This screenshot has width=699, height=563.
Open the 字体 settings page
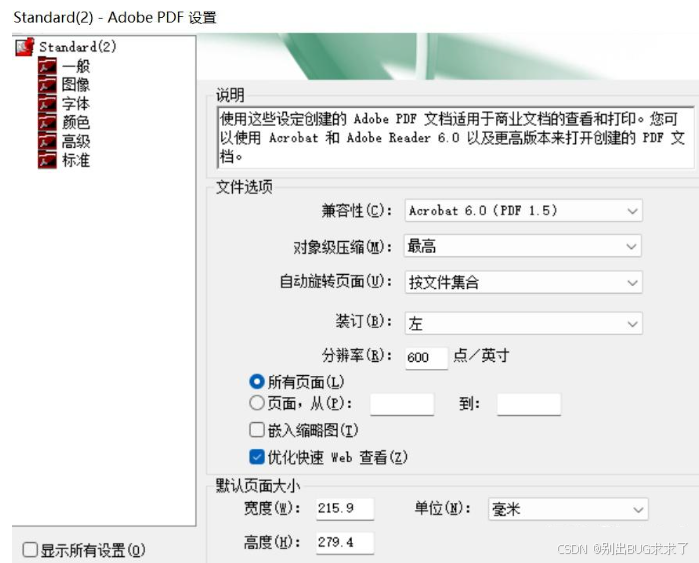pyautogui.click(x=76, y=103)
